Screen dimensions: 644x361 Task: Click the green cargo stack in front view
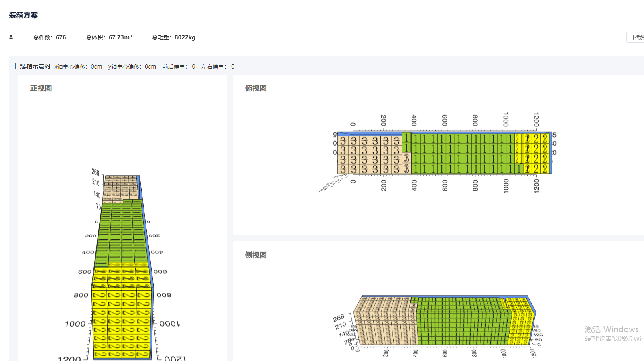(120, 233)
